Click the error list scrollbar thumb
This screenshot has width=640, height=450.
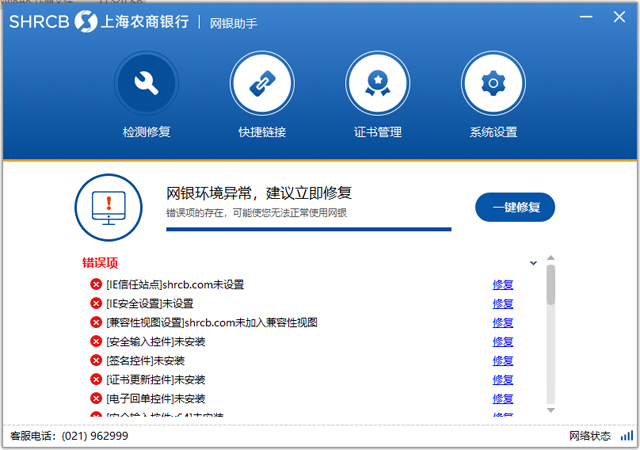(551, 285)
